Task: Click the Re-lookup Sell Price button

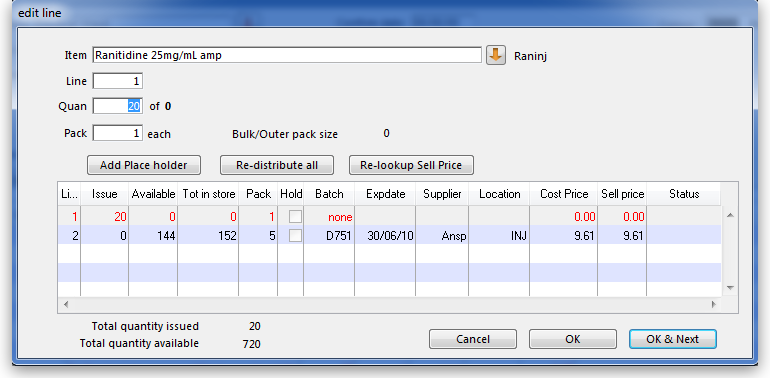Action: [411, 165]
